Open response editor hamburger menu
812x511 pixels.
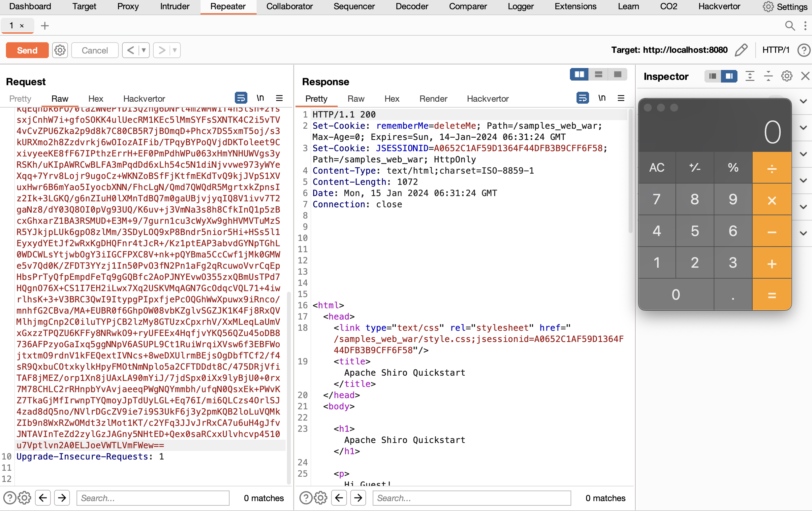click(621, 98)
